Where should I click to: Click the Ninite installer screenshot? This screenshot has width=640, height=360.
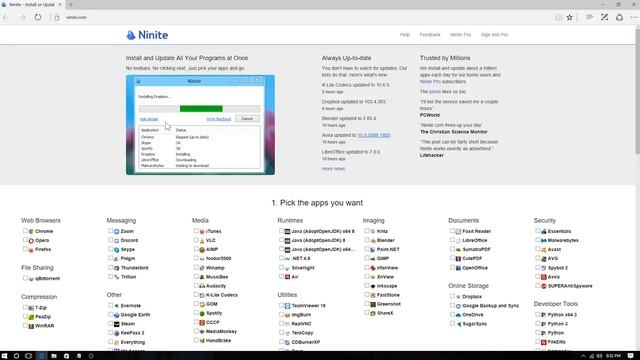point(200,125)
